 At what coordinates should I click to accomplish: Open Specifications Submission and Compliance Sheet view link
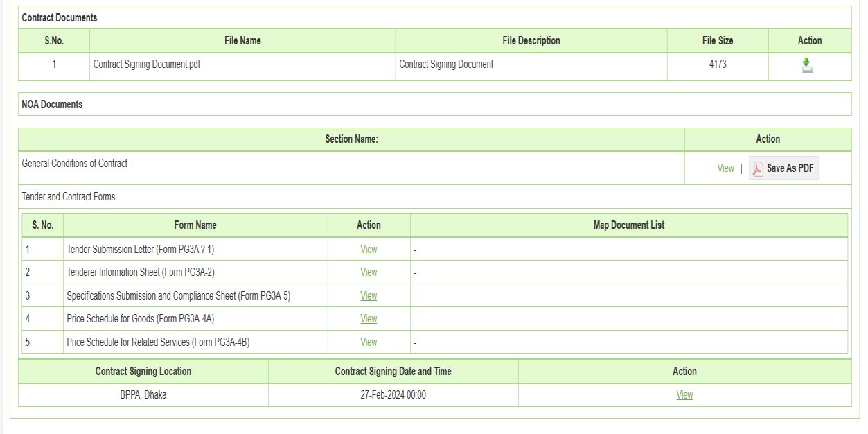369,296
